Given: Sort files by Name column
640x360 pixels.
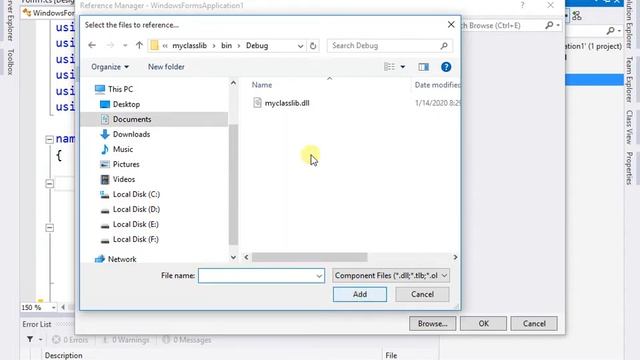Looking at the screenshot, I should coord(262,85).
